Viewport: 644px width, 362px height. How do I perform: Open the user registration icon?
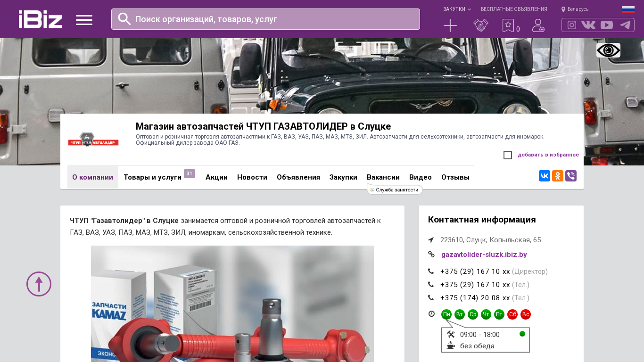coord(538,25)
